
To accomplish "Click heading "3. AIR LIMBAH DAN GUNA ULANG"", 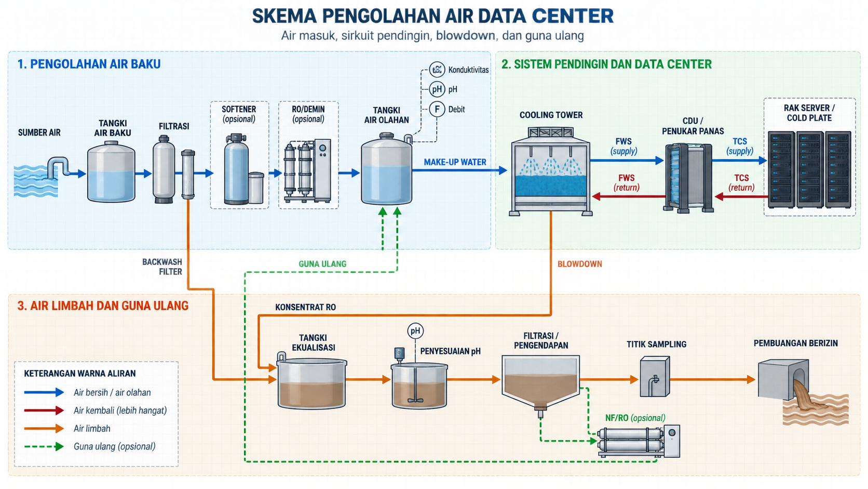I will (x=103, y=306).
